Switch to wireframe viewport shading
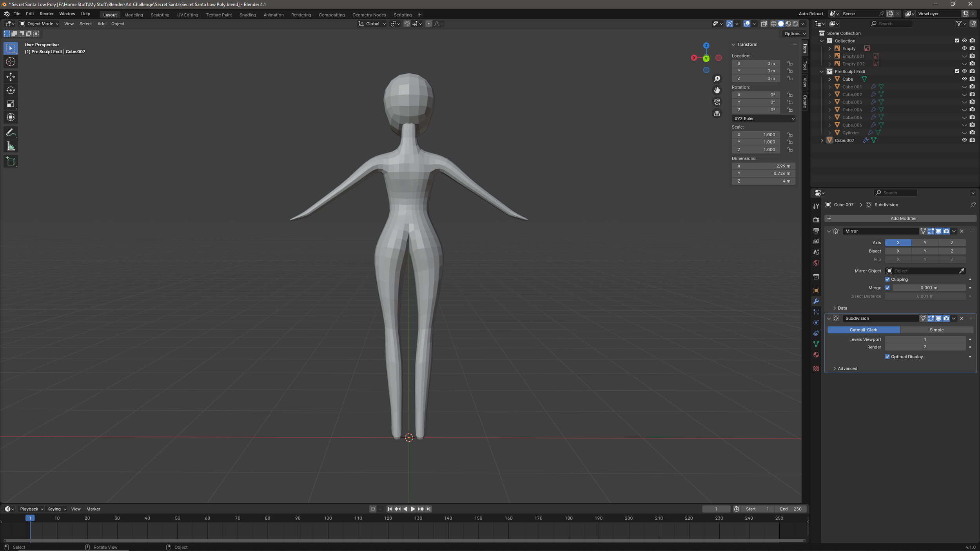Viewport: 980px width, 551px height. 773,24
